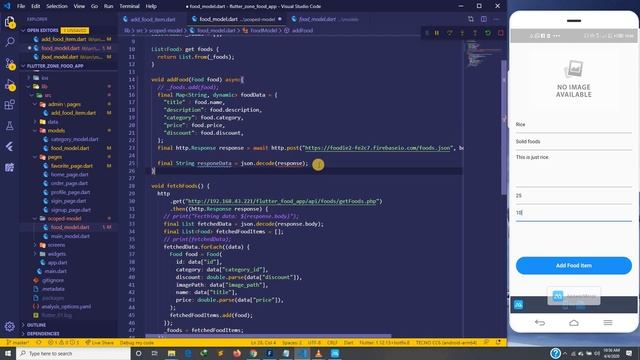Open the Flutter sidebar icon

[x=10, y=147]
